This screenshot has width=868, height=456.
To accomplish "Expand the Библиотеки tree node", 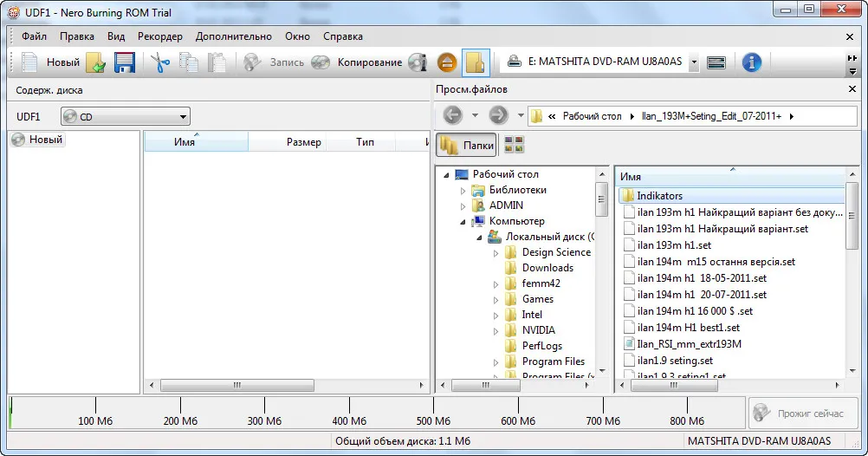I will (463, 191).
